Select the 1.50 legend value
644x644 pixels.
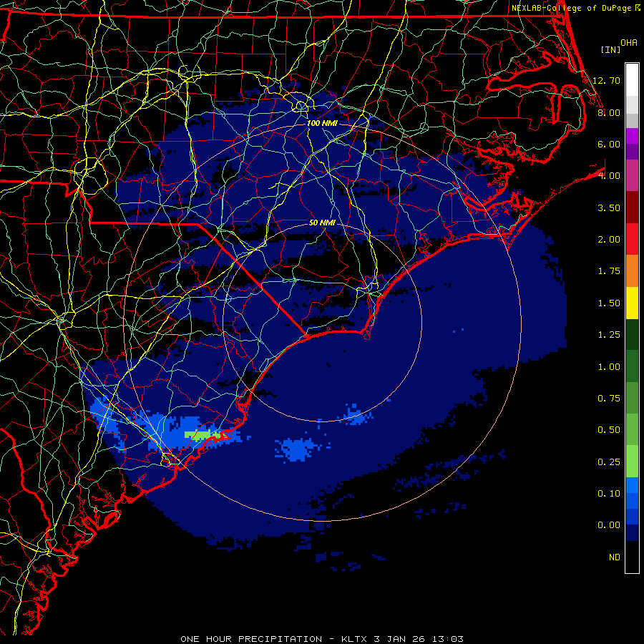point(609,303)
